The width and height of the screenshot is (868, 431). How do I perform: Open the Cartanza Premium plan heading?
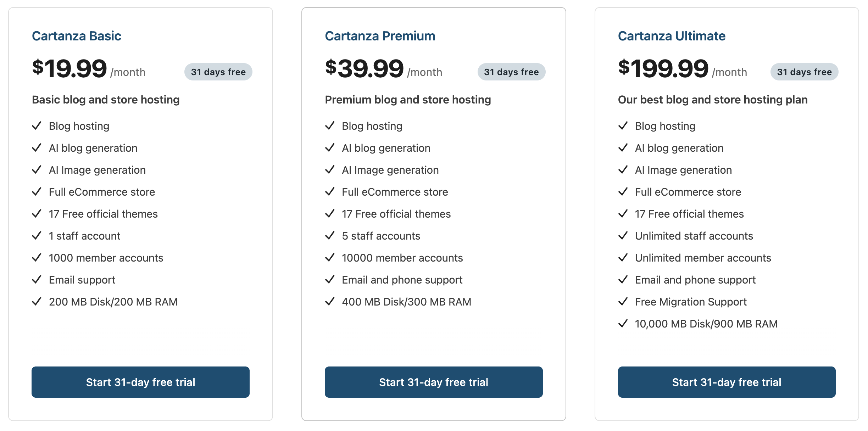(x=380, y=36)
